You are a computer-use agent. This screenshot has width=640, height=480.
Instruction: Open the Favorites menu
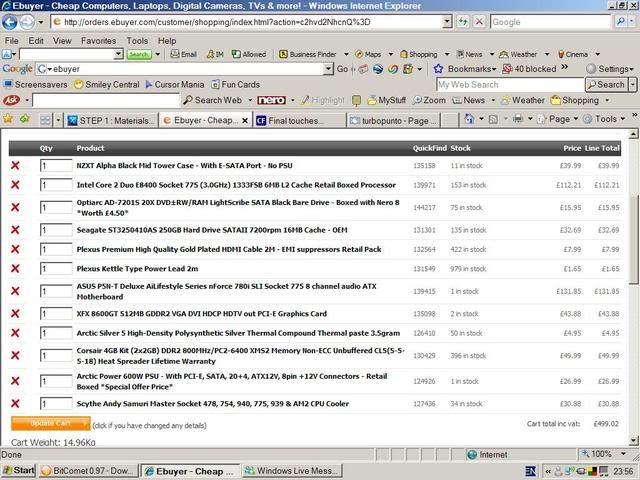click(x=98, y=41)
